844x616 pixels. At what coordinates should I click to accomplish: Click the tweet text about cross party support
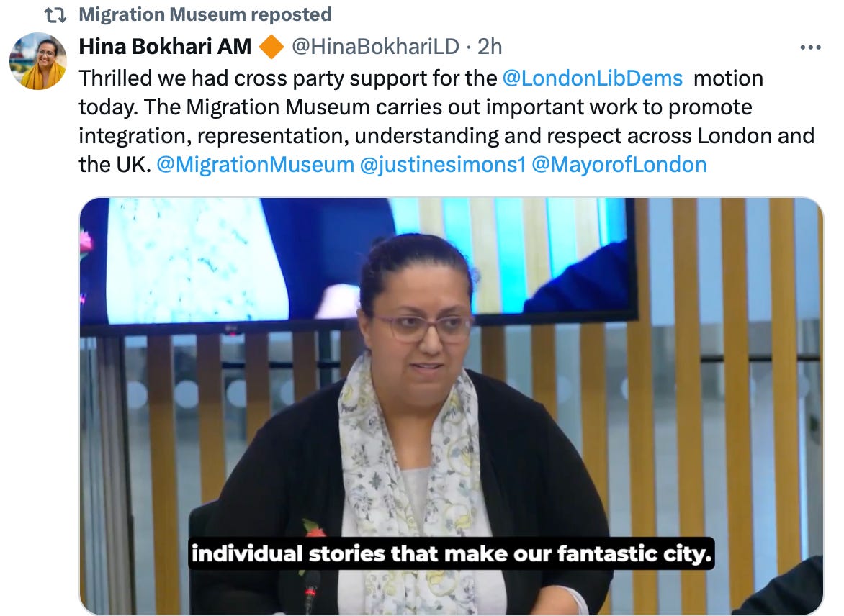(446, 122)
